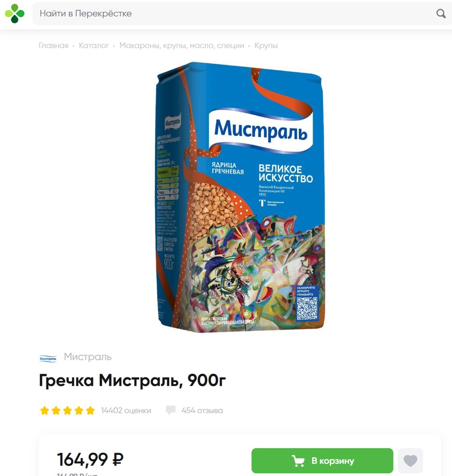Click the small Мистраль brand logo
Image resolution: width=452 pixels, height=476 pixels.
coord(48,358)
